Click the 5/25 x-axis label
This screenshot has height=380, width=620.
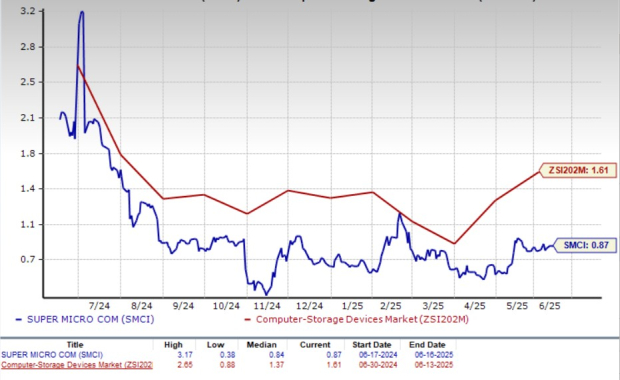[517, 306]
